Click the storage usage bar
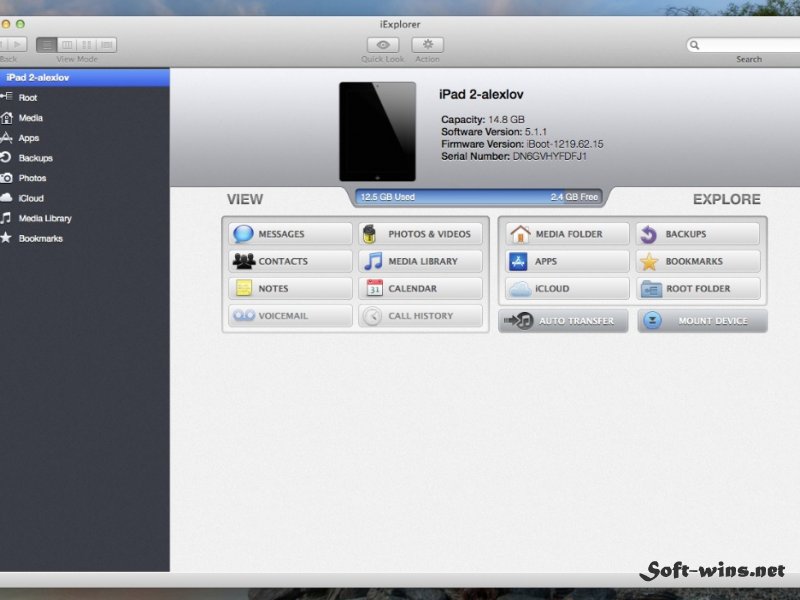800x600 pixels. 479,197
